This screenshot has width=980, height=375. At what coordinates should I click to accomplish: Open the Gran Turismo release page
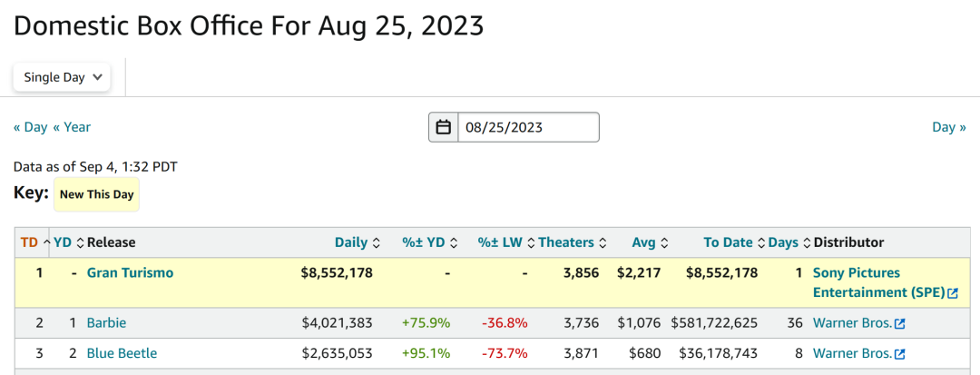130,272
